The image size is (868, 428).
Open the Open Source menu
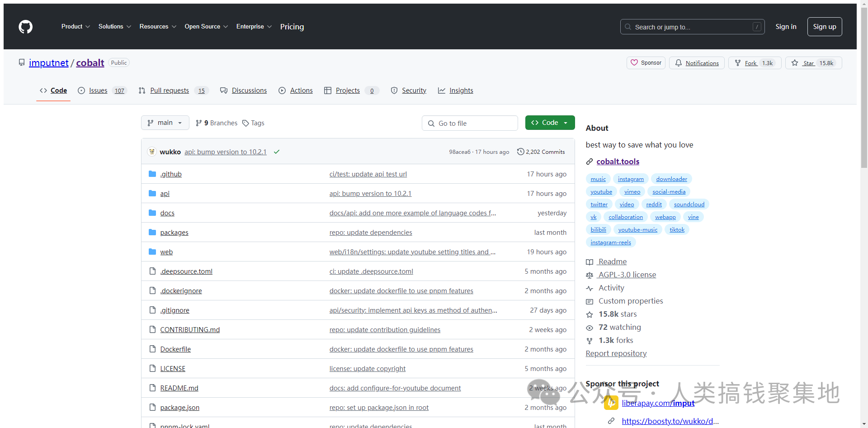pyautogui.click(x=206, y=27)
